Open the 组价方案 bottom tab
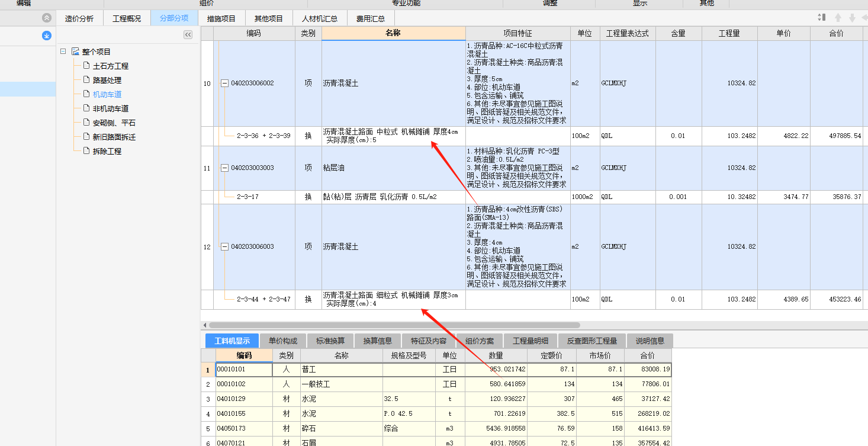Viewport: 868px width, 446px height. pyautogui.click(x=480, y=341)
